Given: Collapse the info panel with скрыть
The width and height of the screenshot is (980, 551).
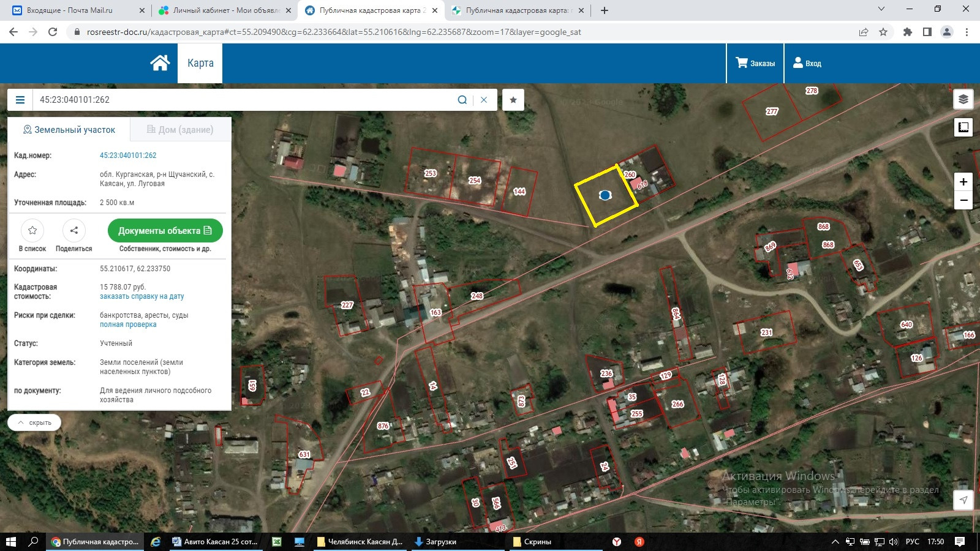Looking at the screenshot, I should click(x=34, y=422).
